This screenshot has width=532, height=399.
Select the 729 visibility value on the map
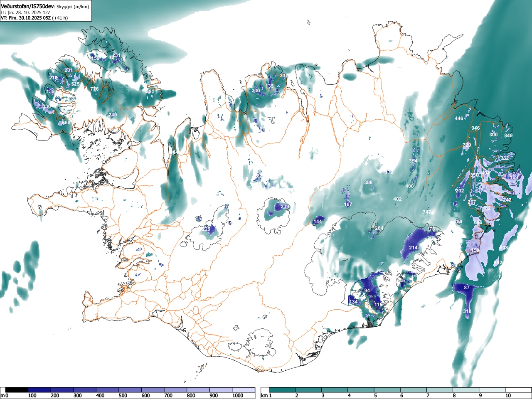[x=467, y=145]
